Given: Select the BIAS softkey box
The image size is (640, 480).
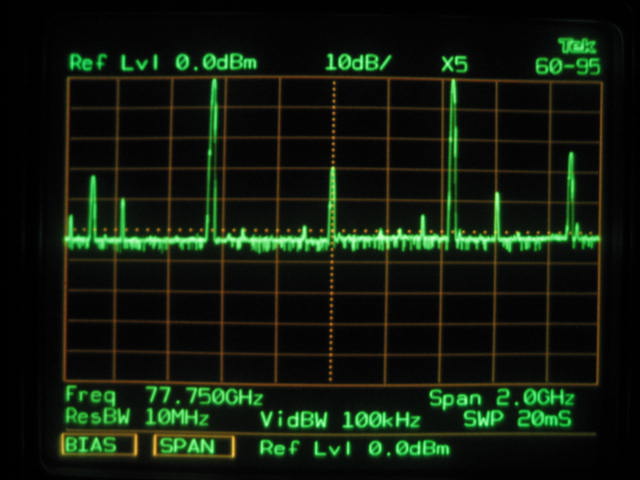Looking at the screenshot, I should [x=99, y=444].
